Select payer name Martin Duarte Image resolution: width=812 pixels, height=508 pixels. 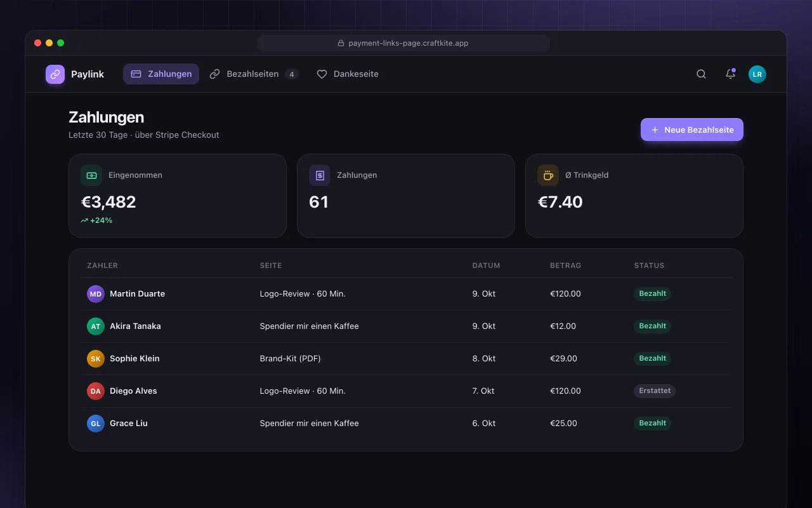coord(137,294)
